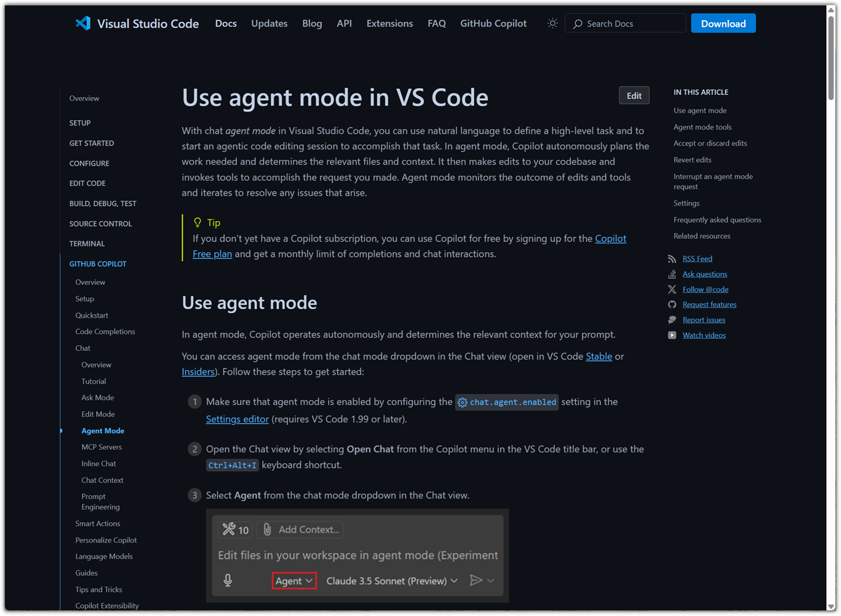841x616 pixels.
Task: Open the Updates top navigation item
Action: (x=270, y=23)
